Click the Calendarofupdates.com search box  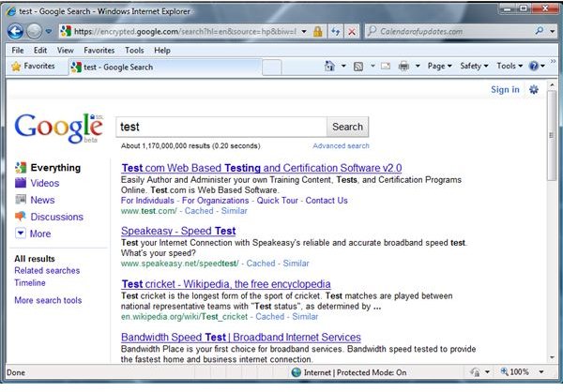click(450, 32)
